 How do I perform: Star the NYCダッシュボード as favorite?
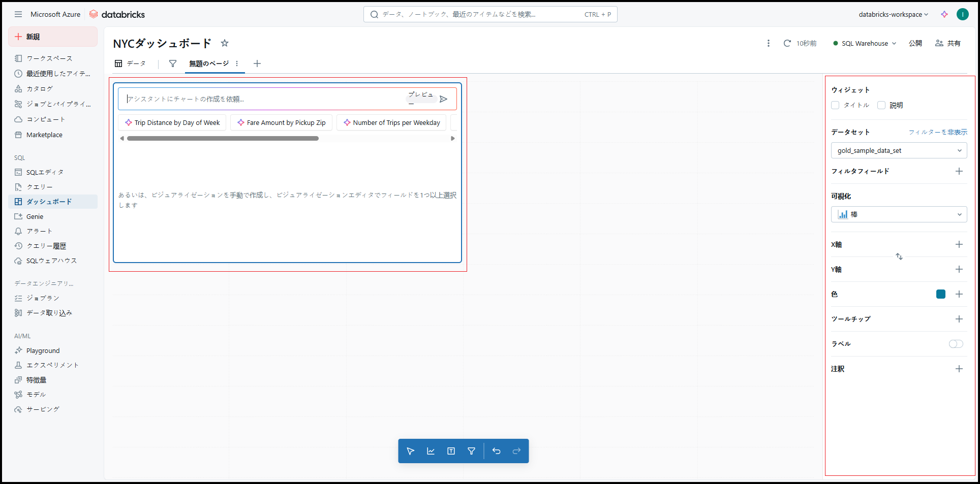225,43
